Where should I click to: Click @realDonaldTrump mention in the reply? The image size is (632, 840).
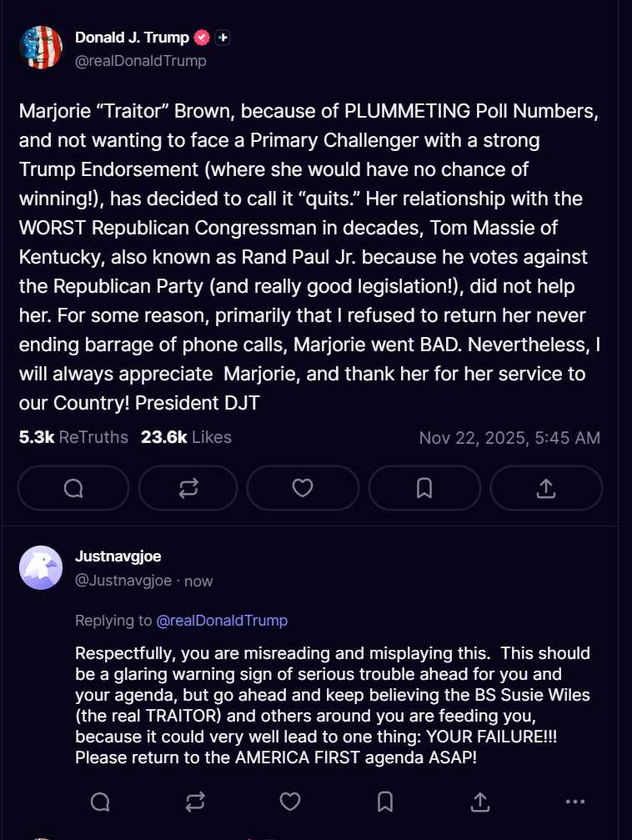coord(221,621)
